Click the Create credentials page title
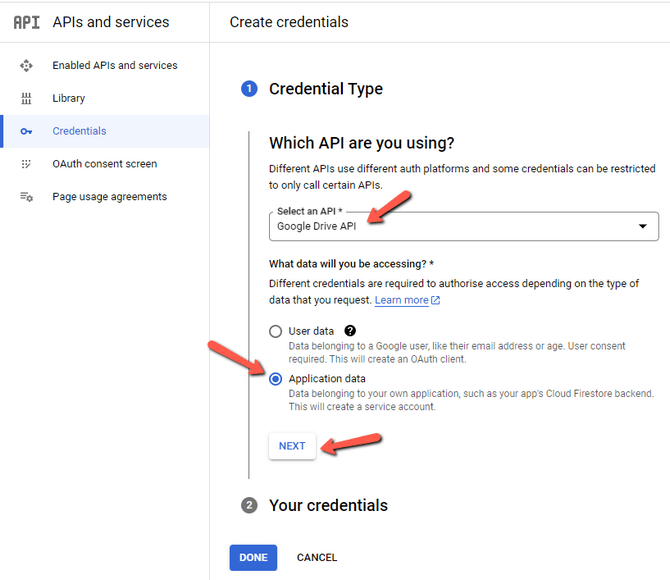This screenshot has width=670, height=580. (289, 22)
